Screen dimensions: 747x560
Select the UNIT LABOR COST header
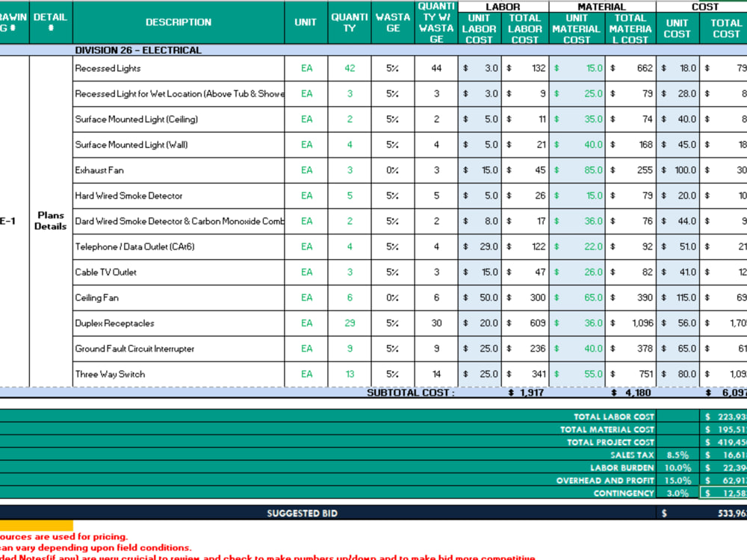coord(480,28)
